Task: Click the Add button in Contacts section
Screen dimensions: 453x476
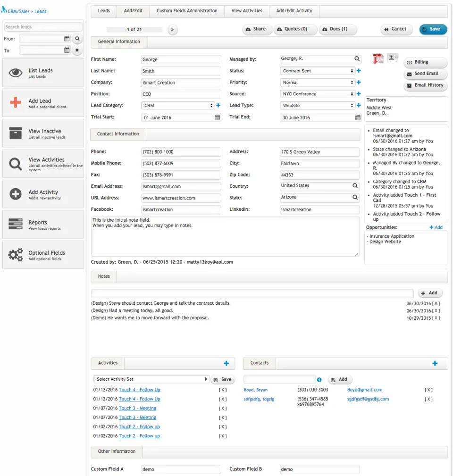Action: pos(340,379)
